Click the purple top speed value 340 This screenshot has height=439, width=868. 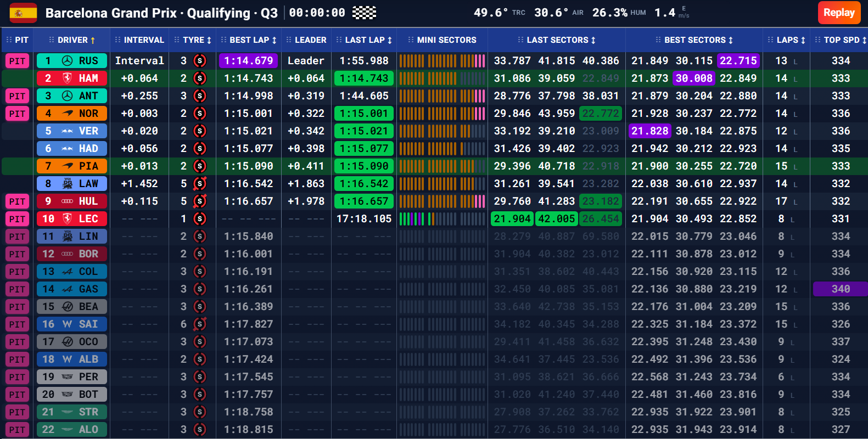coord(841,289)
